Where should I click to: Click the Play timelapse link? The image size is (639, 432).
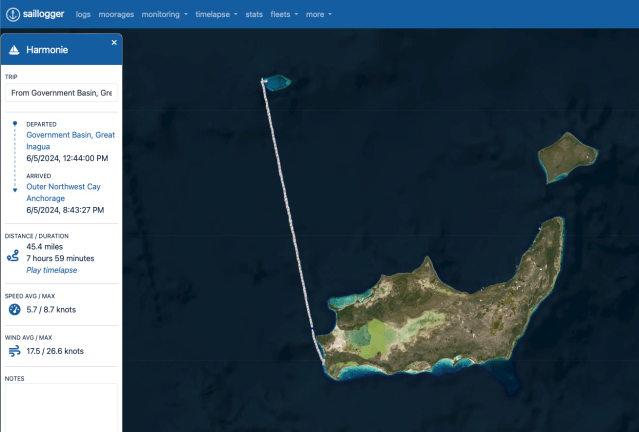[52, 270]
